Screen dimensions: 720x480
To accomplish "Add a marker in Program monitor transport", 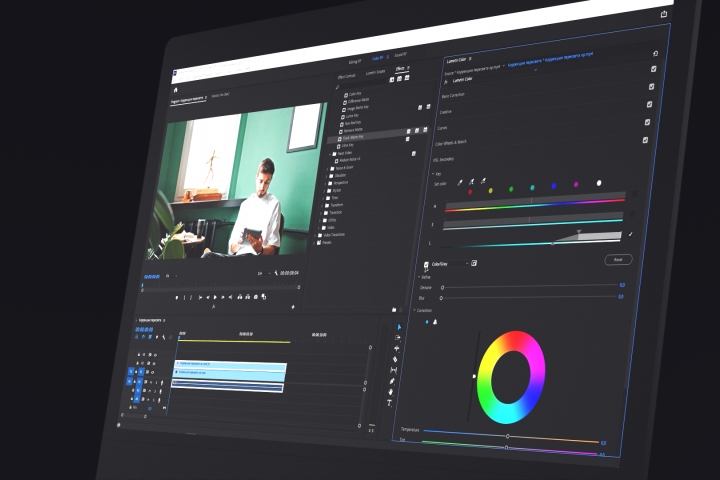I will (x=177, y=298).
